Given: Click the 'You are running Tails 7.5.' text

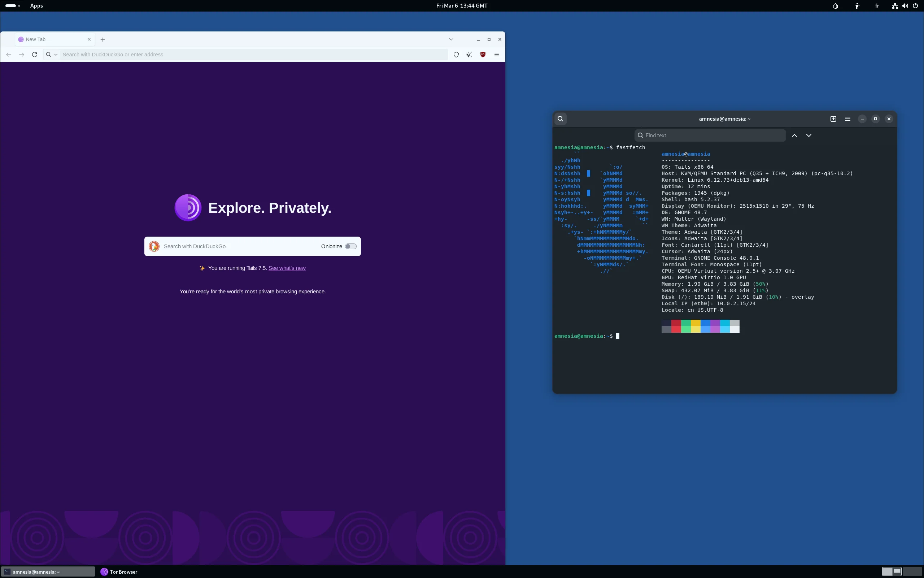Looking at the screenshot, I should coord(237,268).
